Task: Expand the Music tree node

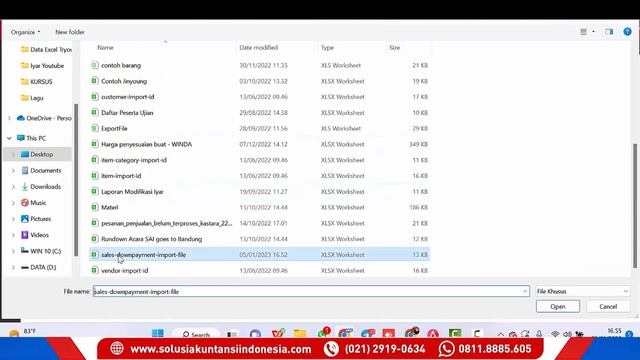Action: tap(13, 203)
